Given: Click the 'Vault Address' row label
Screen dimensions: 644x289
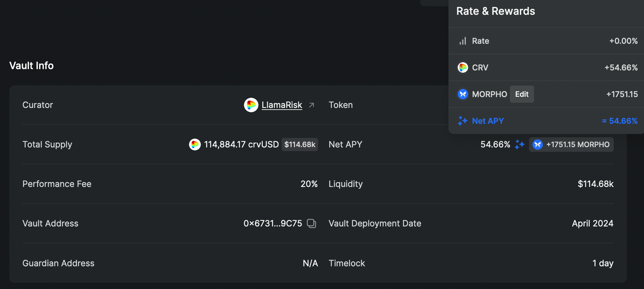Looking at the screenshot, I should [50, 223].
